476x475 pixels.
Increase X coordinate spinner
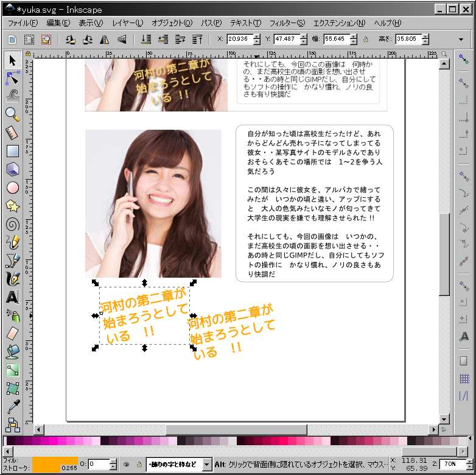257,37
